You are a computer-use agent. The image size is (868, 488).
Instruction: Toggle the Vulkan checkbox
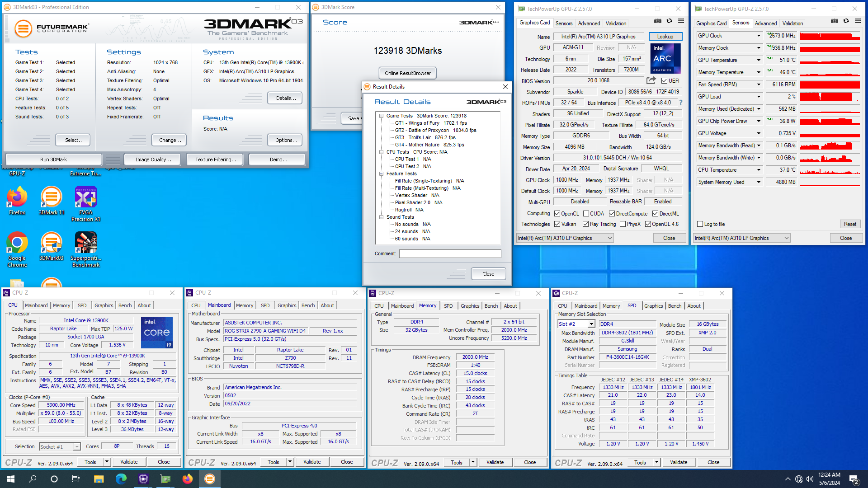click(557, 224)
